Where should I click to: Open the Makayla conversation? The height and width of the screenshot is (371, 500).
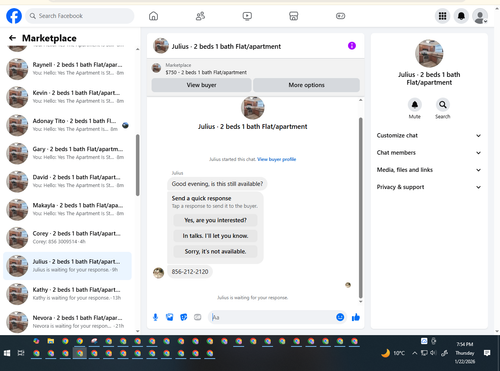point(67,209)
